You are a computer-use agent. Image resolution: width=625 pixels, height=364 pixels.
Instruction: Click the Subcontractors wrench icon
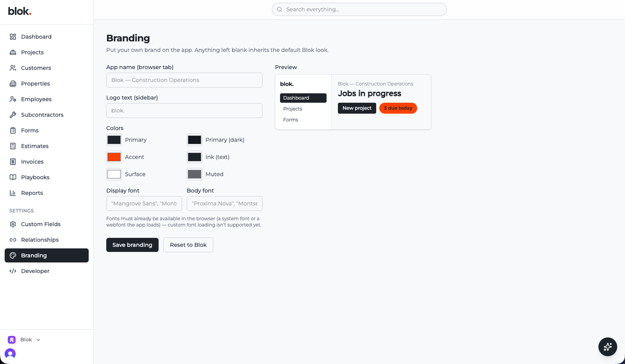point(13,115)
